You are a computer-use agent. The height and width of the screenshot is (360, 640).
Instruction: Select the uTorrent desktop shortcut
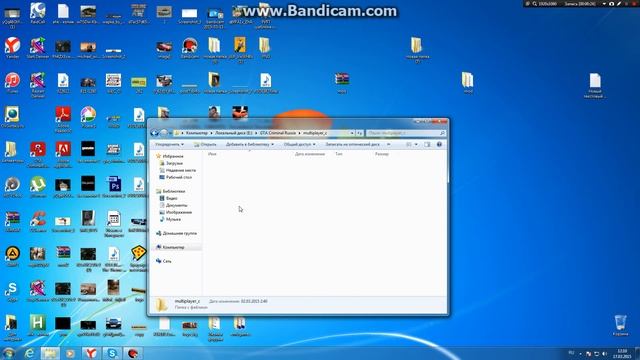tap(38, 187)
